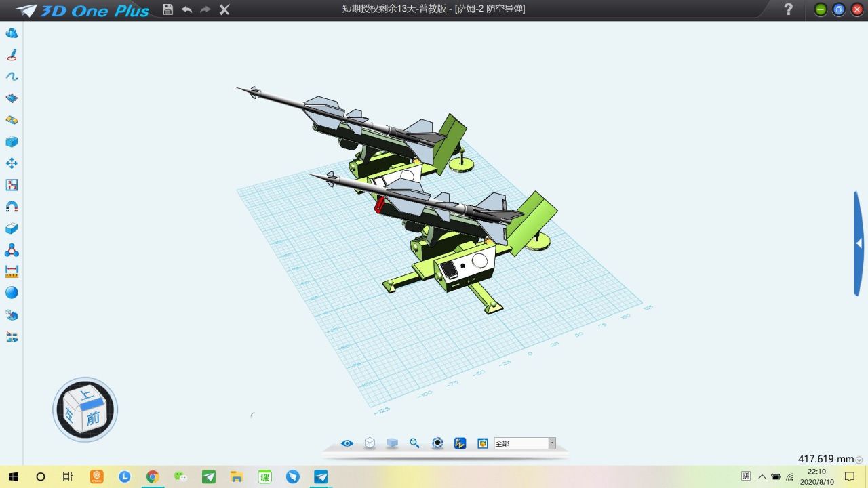868x488 pixels.
Task: Activate the move tool with four arrows
Action: tap(12, 163)
